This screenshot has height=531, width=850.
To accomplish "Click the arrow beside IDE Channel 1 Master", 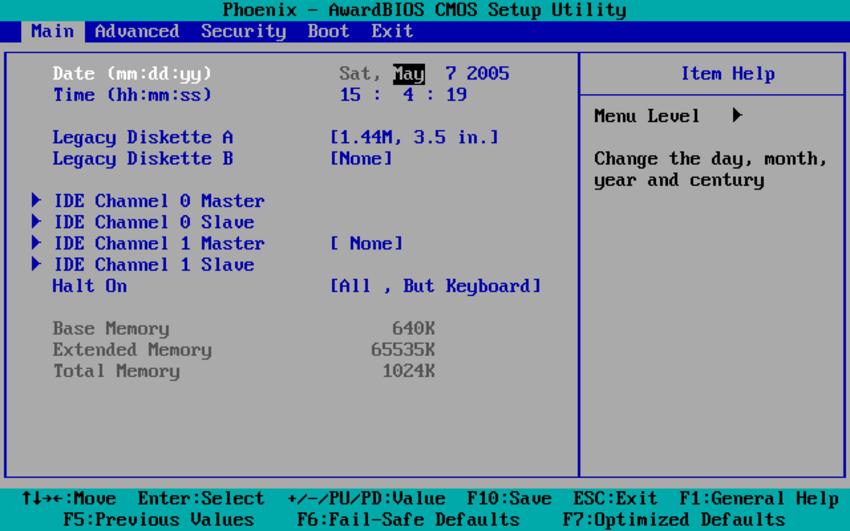I will click(x=36, y=243).
